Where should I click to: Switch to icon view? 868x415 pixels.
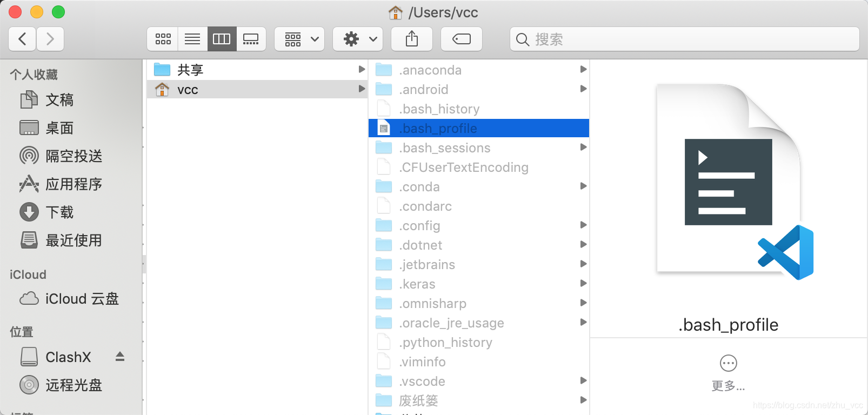[x=163, y=39]
